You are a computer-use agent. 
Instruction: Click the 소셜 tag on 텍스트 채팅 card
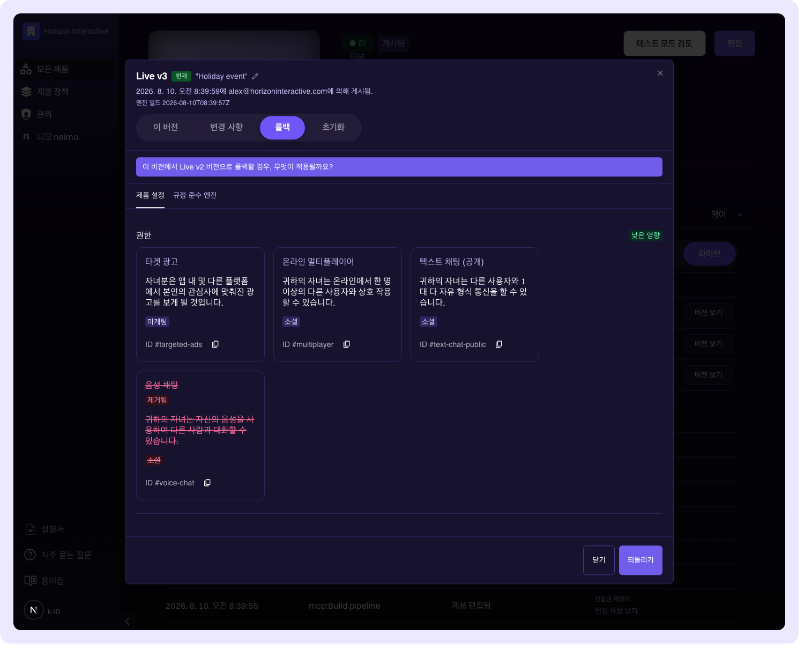click(x=428, y=322)
